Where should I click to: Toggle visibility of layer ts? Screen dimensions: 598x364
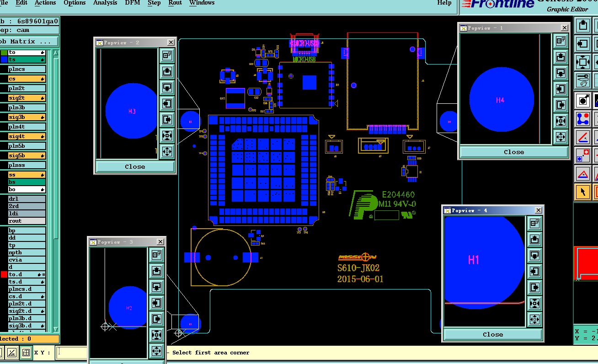(27, 59)
